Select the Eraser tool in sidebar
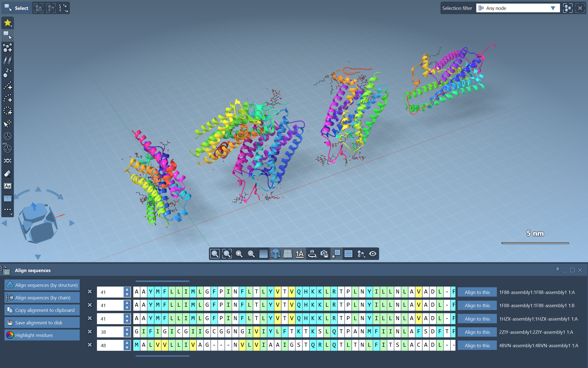The image size is (588, 368). tap(8, 174)
